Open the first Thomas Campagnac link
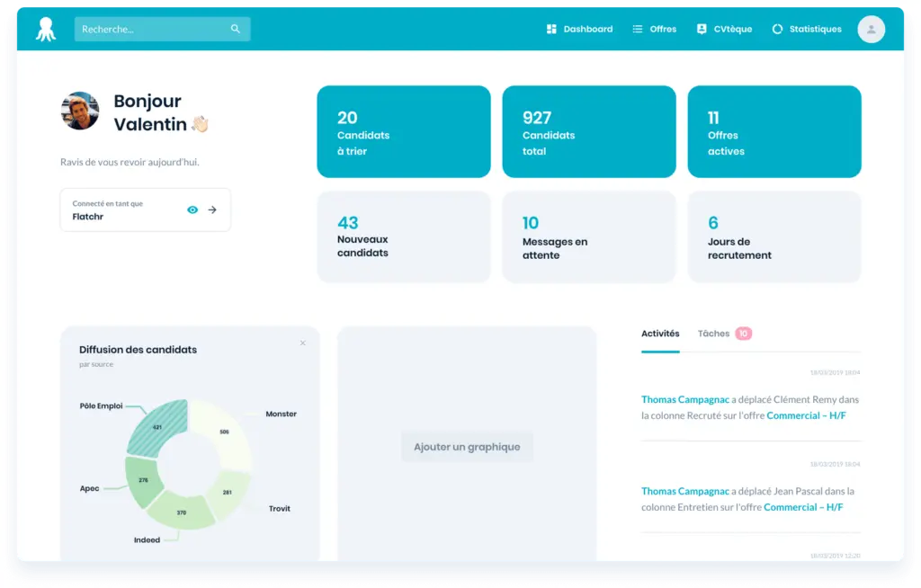Image resolution: width=921 pixels, height=588 pixels. click(x=684, y=399)
